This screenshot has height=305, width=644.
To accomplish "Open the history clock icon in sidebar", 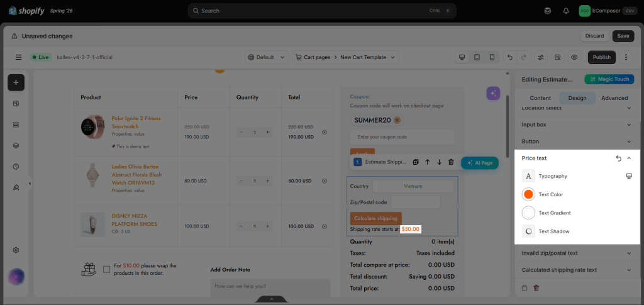I will point(16,167).
